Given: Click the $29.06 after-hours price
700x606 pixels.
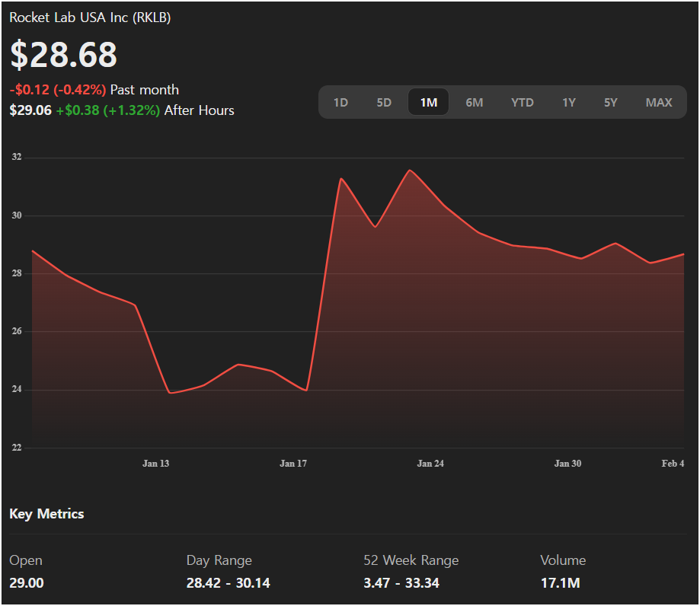Looking at the screenshot, I should click(30, 110).
